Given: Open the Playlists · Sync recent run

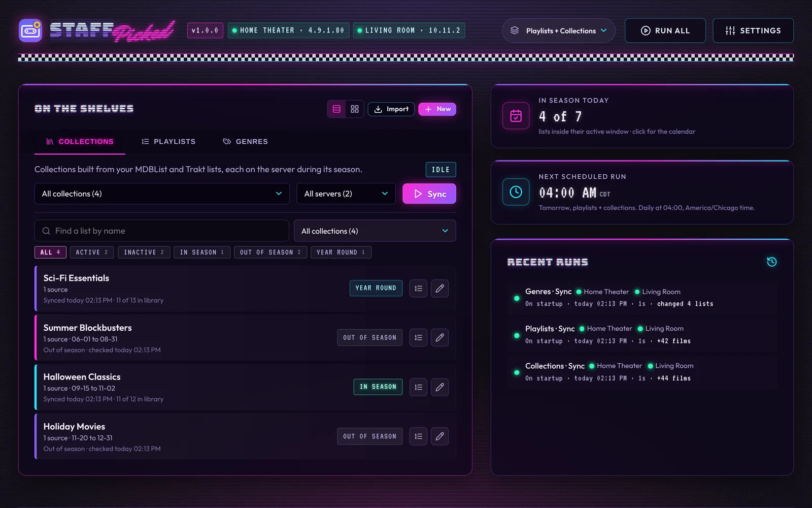Looking at the screenshot, I should coord(642,335).
